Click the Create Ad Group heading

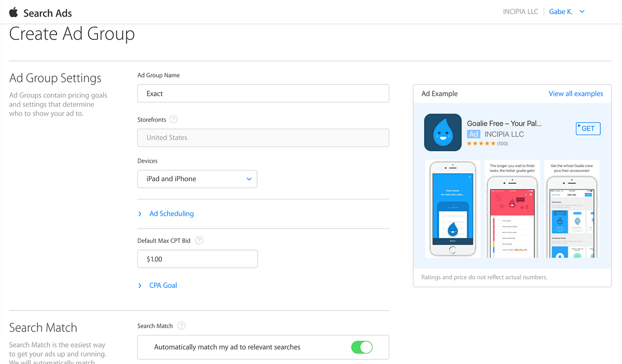click(72, 34)
